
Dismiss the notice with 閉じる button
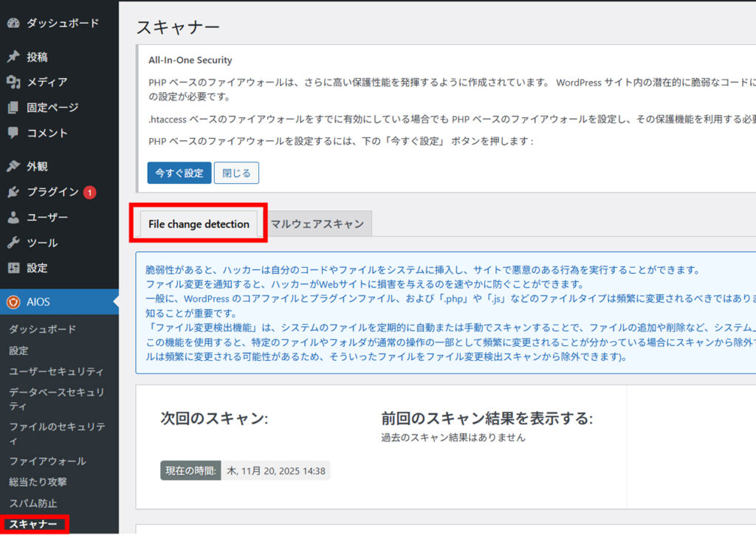(x=236, y=173)
